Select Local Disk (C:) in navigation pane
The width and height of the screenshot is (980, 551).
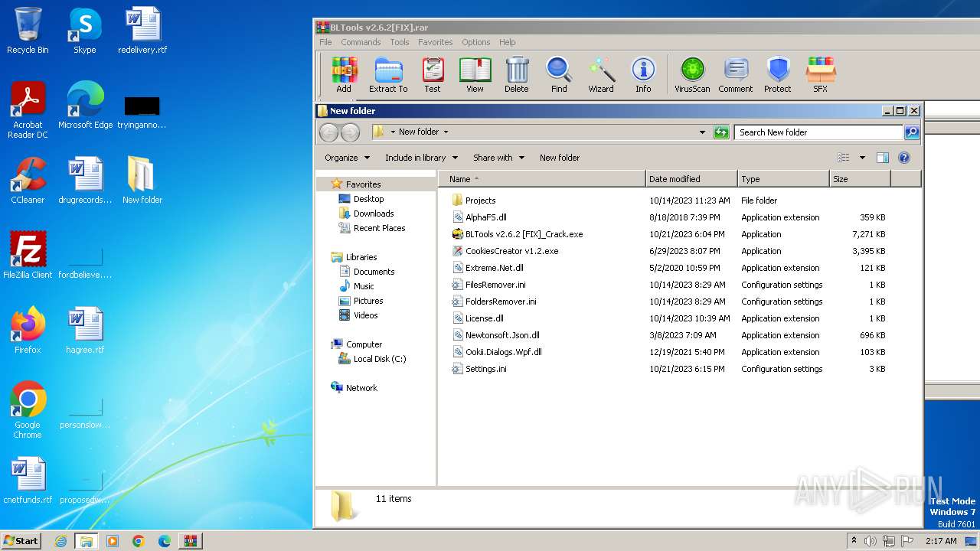tap(380, 359)
